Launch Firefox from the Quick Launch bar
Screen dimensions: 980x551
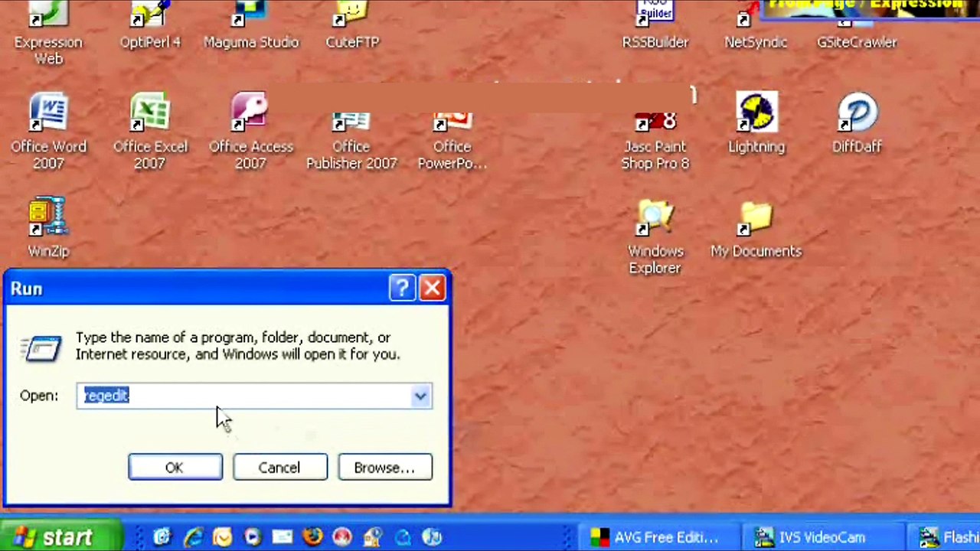pyautogui.click(x=312, y=537)
